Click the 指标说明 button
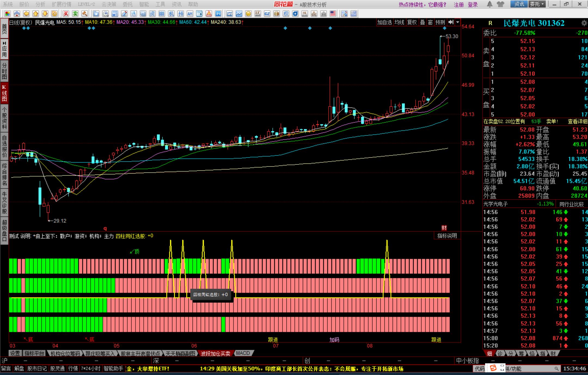The width and height of the screenshot is (588, 375). pyautogui.click(x=447, y=236)
